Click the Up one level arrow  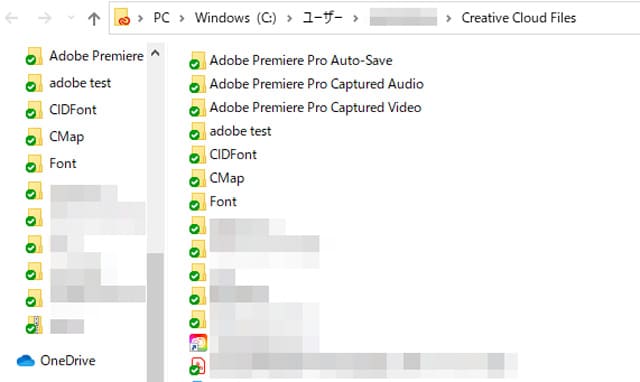point(94,18)
